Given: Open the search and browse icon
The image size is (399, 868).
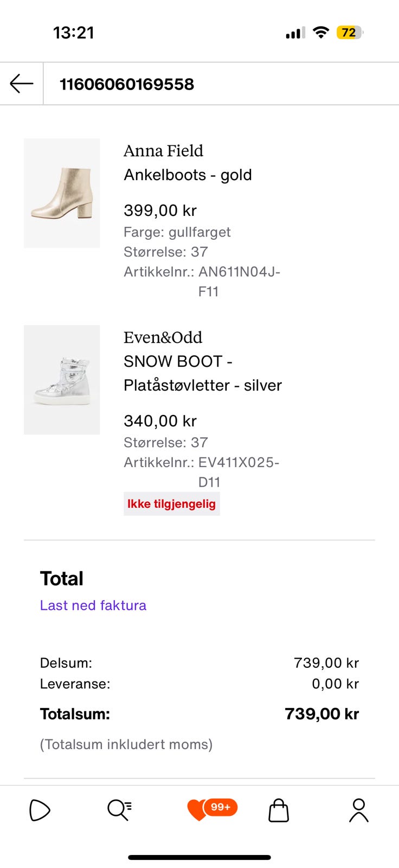Looking at the screenshot, I should [119, 810].
